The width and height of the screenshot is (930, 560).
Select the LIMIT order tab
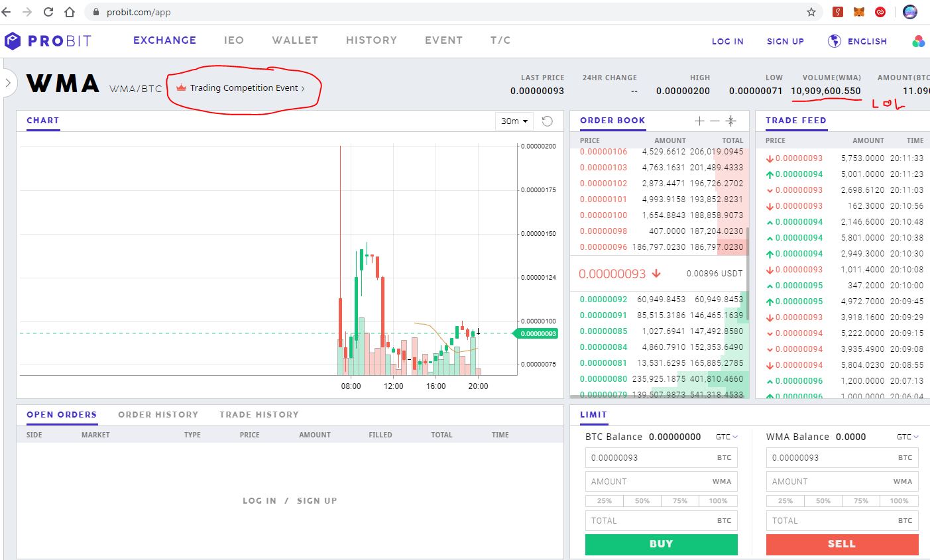[593, 414]
